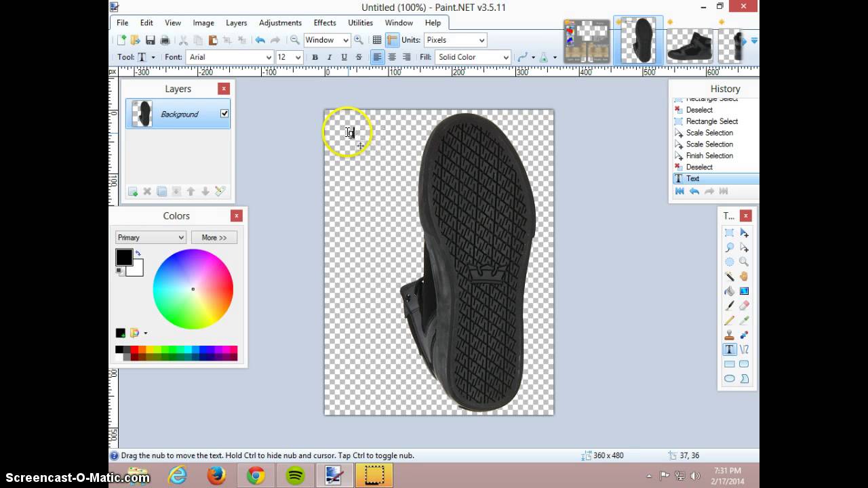Toggle Bold text formatting
The width and height of the screenshot is (868, 488).
click(315, 58)
